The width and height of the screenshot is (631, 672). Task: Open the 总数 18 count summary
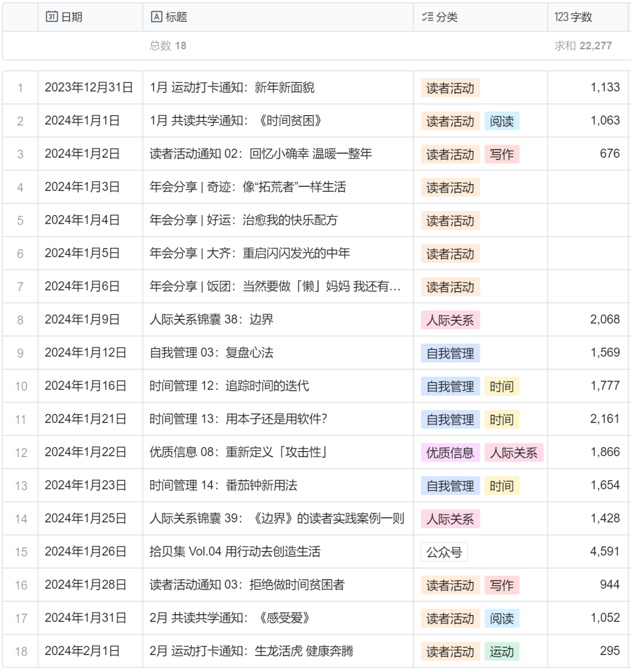click(x=168, y=46)
